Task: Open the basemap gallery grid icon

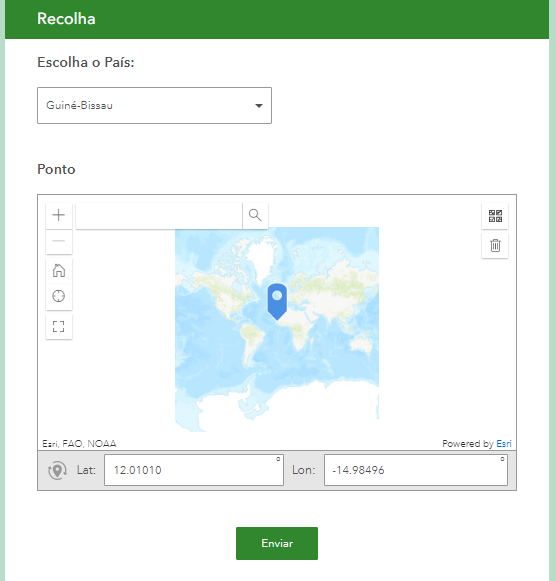Action: (495, 216)
